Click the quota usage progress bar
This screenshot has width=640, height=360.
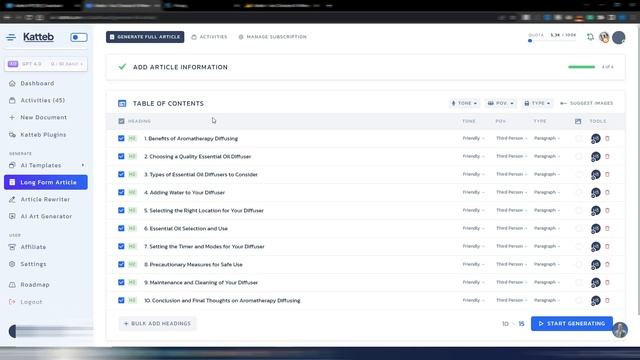point(552,41)
